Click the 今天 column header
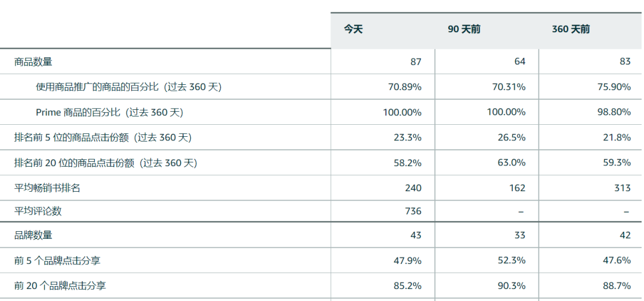The height and width of the screenshot is (301, 644). [x=353, y=29]
